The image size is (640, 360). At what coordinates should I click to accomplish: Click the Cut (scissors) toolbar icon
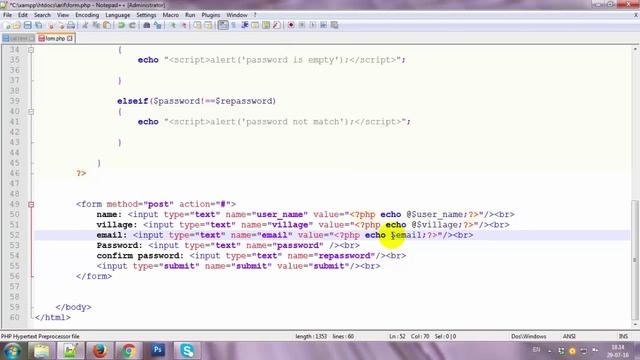[85, 25]
